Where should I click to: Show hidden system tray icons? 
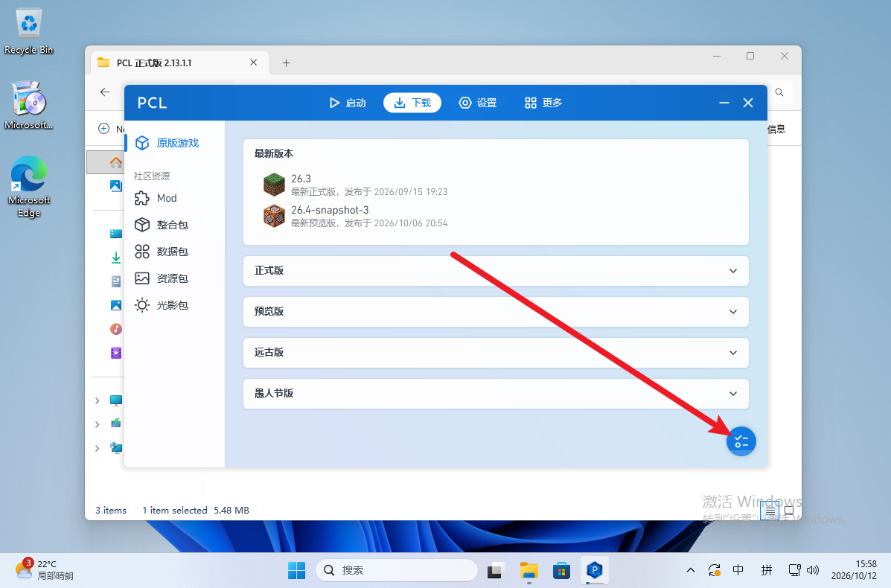(x=691, y=570)
